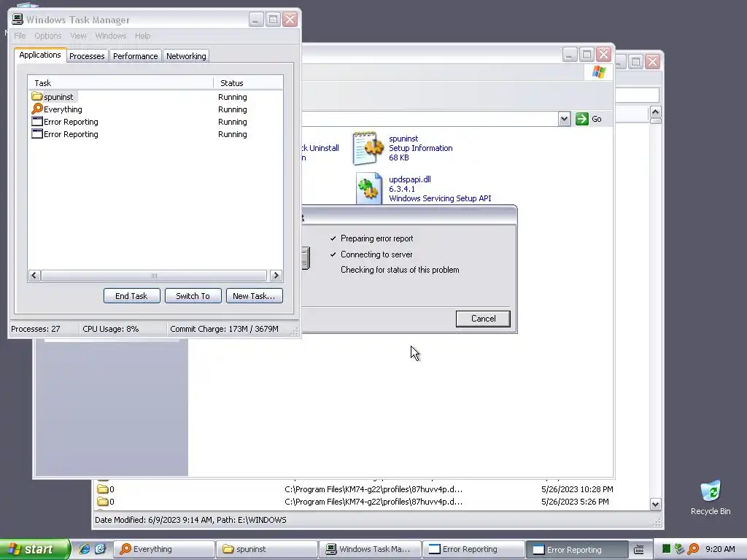747x560 pixels.
Task: Click the Uninstall file label in Explorer
Action: coord(320,148)
